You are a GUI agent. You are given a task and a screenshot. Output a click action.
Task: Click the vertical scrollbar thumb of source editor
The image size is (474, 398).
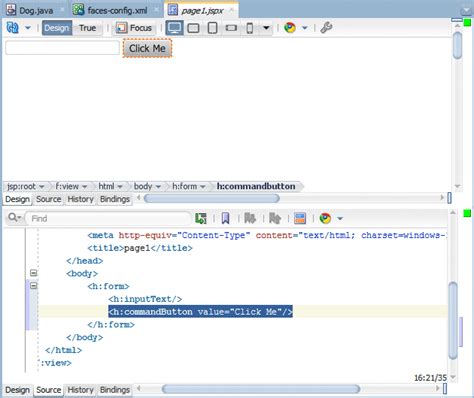coord(453,320)
